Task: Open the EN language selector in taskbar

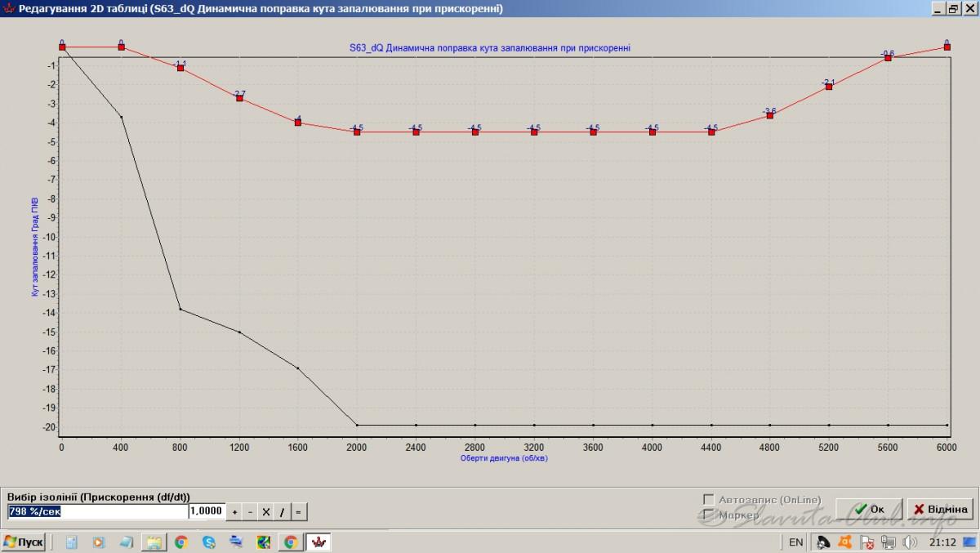Action: pos(795,542)
